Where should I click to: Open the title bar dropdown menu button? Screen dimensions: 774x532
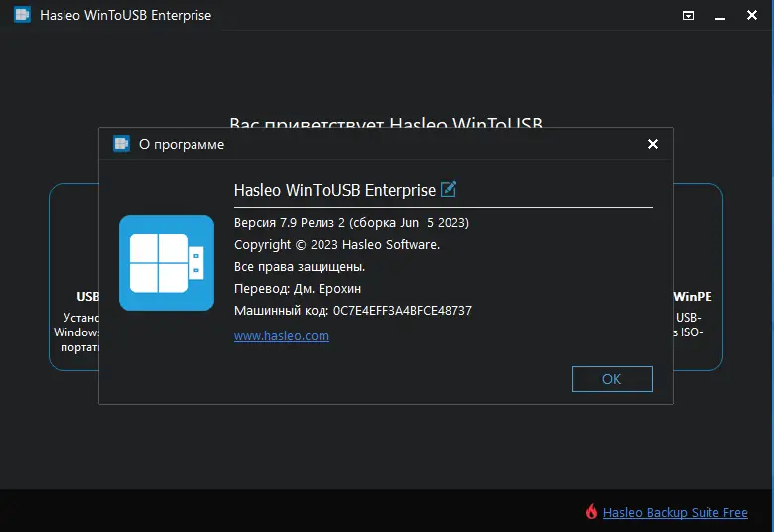[x=689, y=16]
